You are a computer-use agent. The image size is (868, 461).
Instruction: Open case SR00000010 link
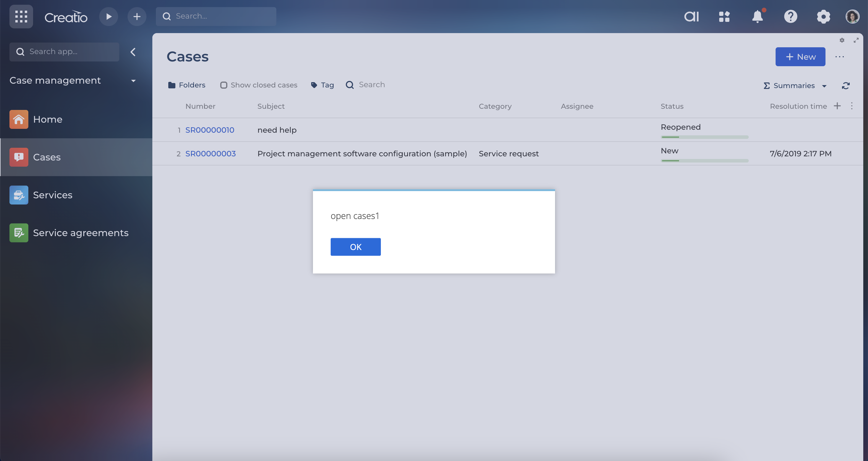click(210, 130)
